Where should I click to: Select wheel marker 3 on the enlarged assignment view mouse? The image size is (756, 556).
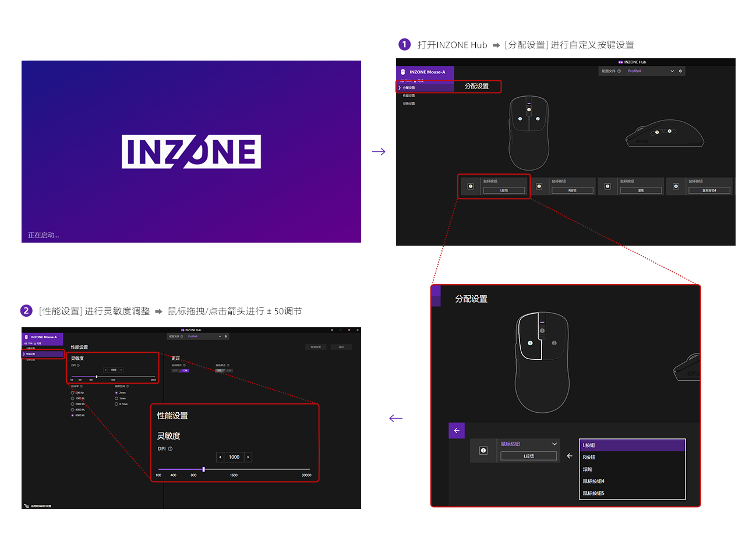click(x=542, y=331)
